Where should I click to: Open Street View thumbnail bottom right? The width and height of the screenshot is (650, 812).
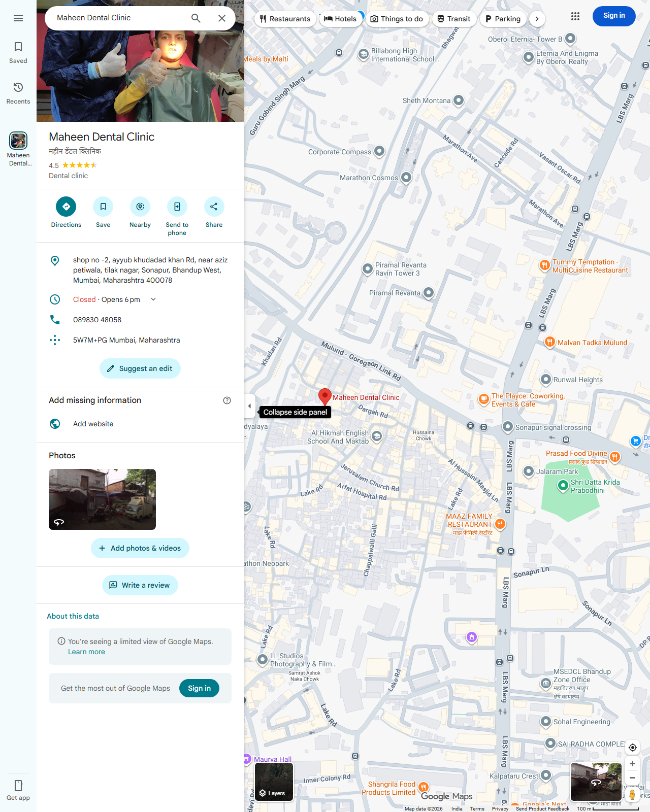tap(596, 782)
